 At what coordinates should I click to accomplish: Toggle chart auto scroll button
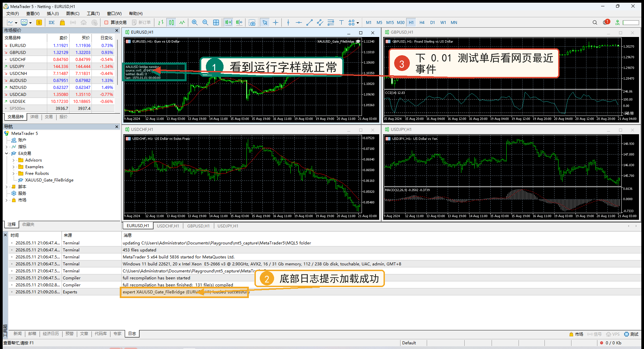coord(228,23)
